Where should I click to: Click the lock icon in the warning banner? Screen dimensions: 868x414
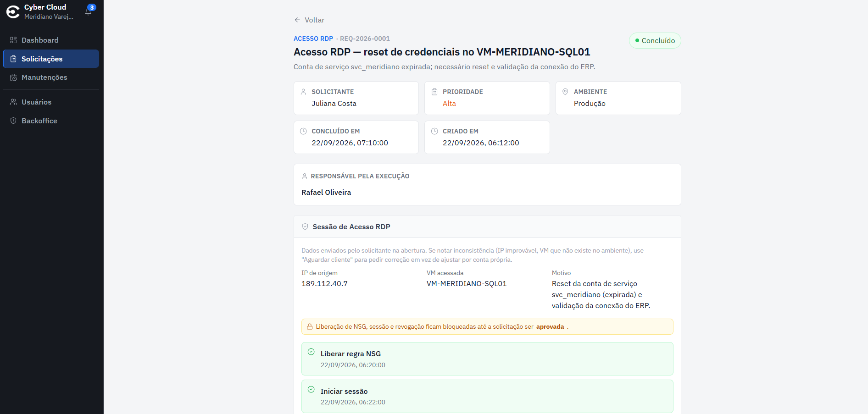click(x=310, y=326)
